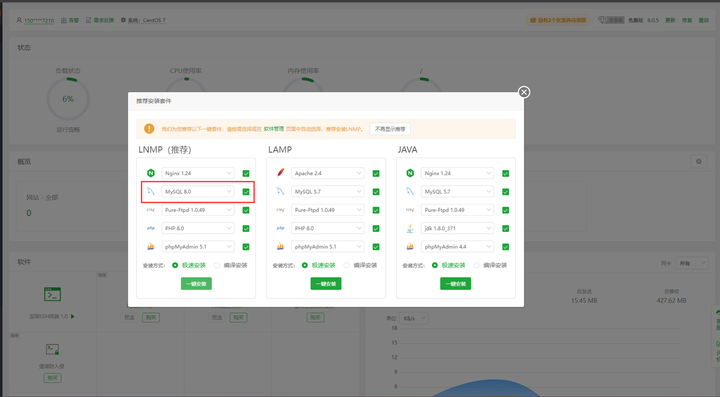The width and height of the screenshot is (720, 397).
Task: Click the PHP logo icon in LAMP column
Action: (281, 228)
